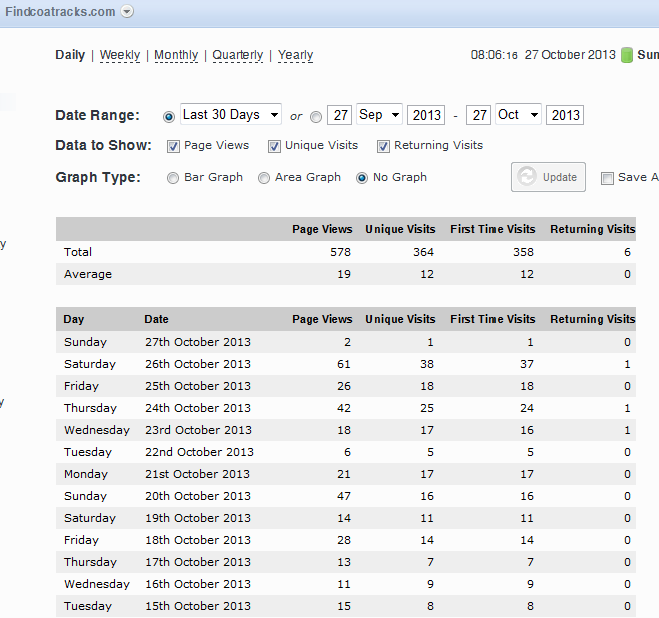Click Page Views header in daily table
This screenshot has height=618, width=659.
[x=322, y=319]
